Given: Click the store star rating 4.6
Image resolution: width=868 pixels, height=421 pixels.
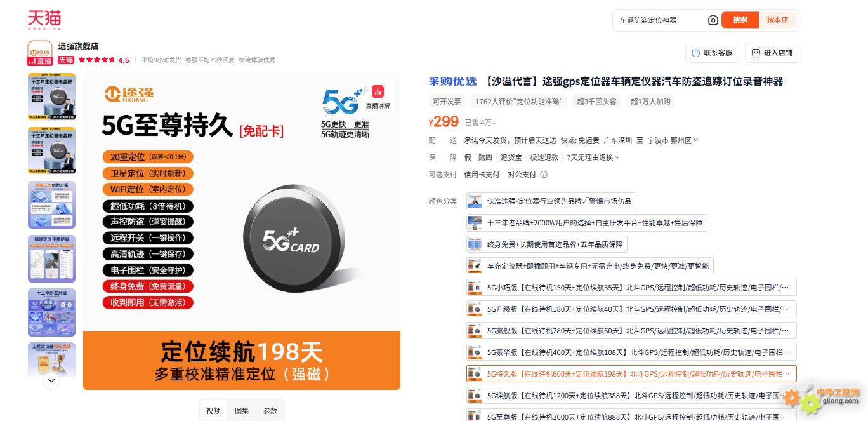Looking at the screenshot, I should (103, 60).
